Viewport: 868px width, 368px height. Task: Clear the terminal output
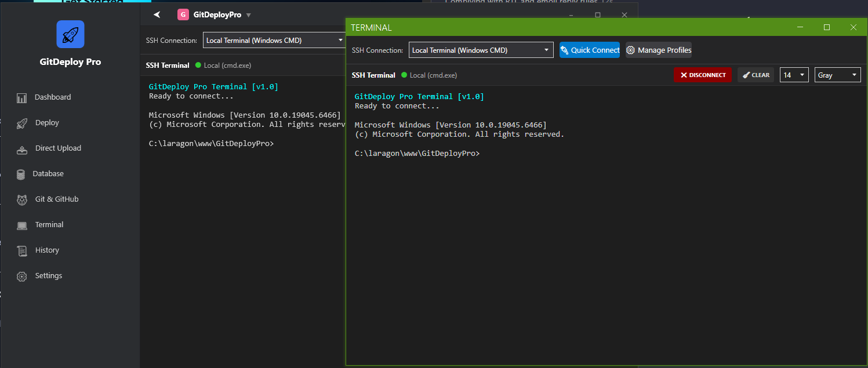tap(756, 75)
